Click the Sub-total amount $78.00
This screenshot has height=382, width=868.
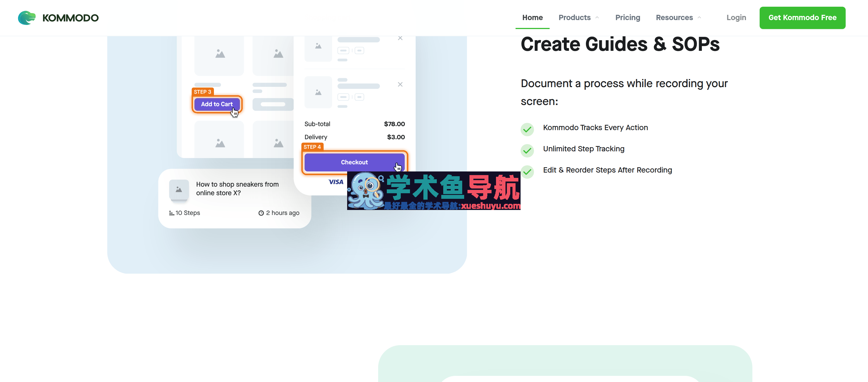(x=394, y=124)
